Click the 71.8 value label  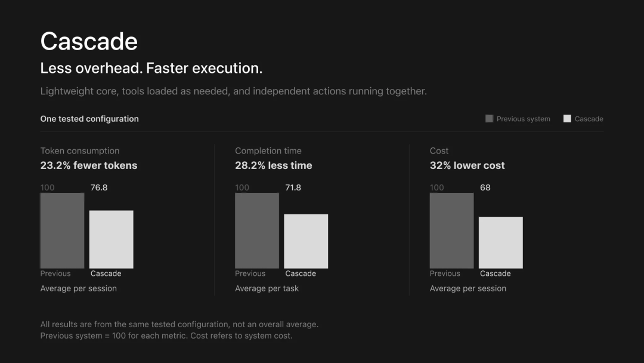293,187
